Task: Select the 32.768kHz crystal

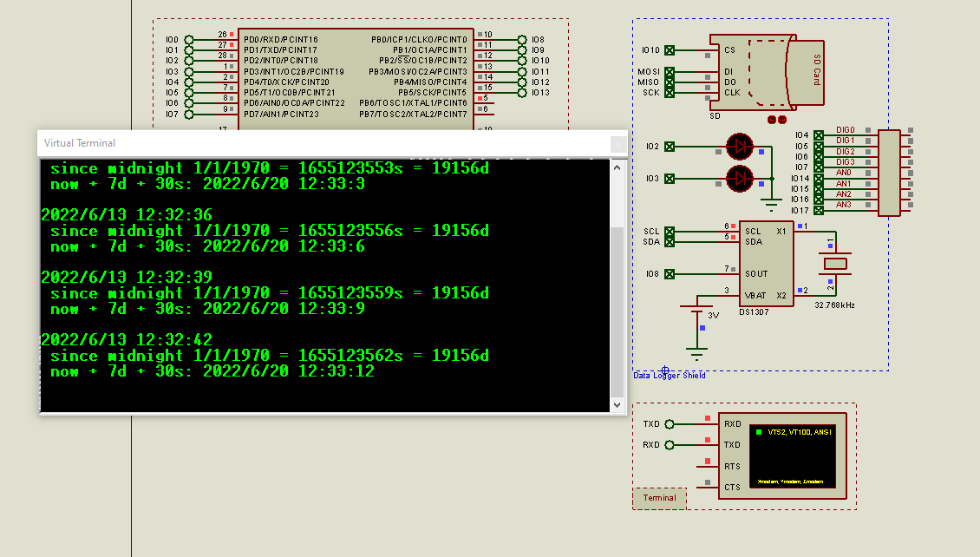Action: pos(836,263)
